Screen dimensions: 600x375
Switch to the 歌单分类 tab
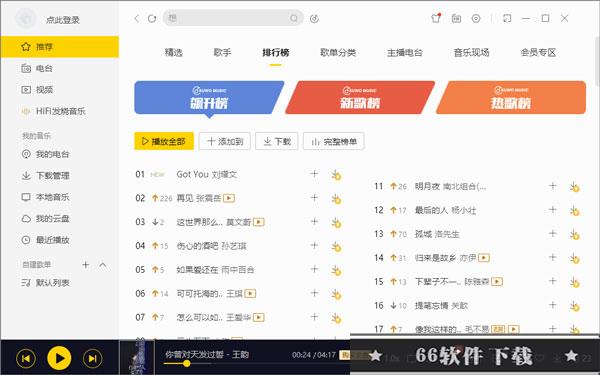click(x=338, y=52)
